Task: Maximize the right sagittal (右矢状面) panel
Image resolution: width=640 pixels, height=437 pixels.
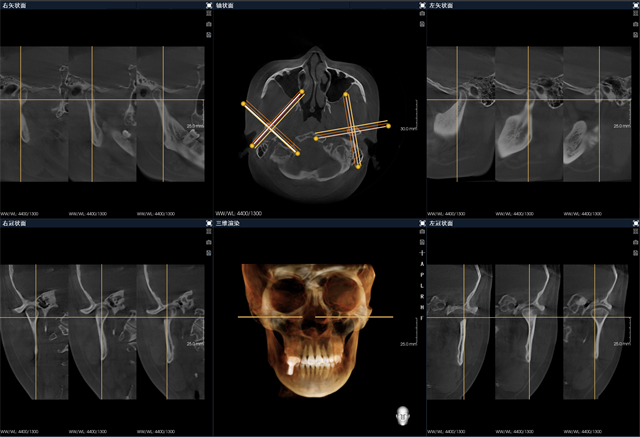Action: click(209, 5)
